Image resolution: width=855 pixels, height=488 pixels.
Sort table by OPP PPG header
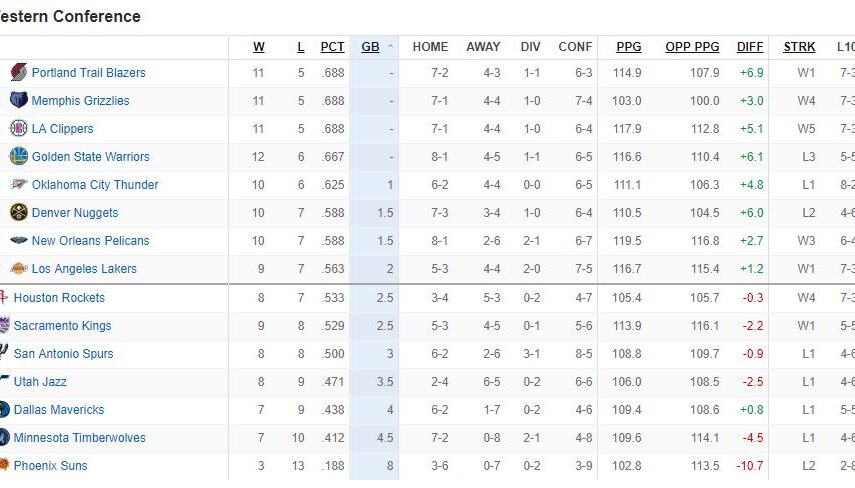692,47
